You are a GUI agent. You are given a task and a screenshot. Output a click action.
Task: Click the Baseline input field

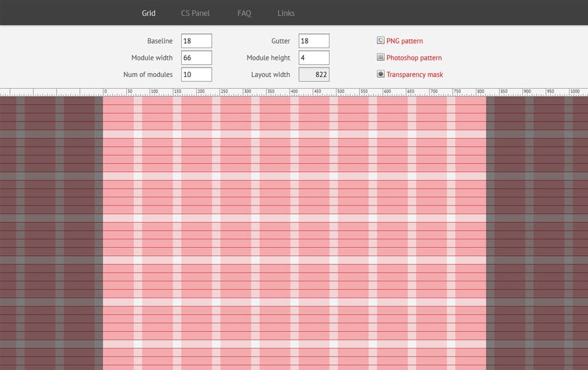[196, 40]
